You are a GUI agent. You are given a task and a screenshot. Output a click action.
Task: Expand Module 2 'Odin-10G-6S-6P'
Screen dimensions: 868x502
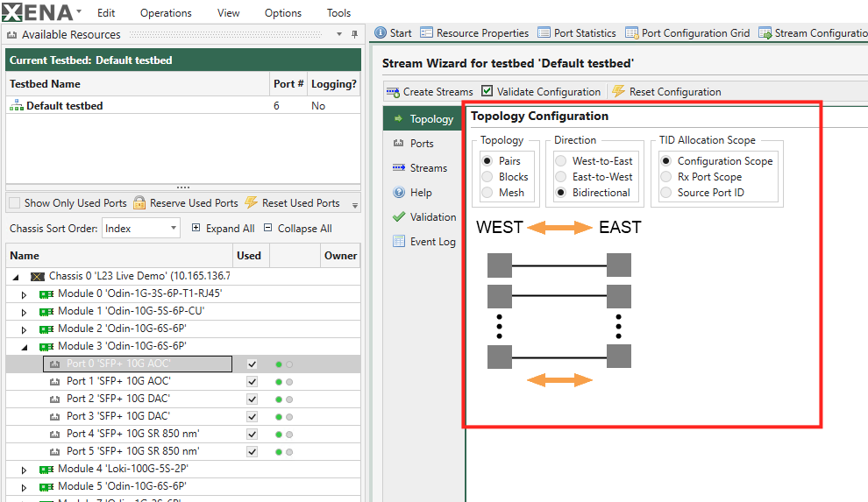tap(24, 330)
